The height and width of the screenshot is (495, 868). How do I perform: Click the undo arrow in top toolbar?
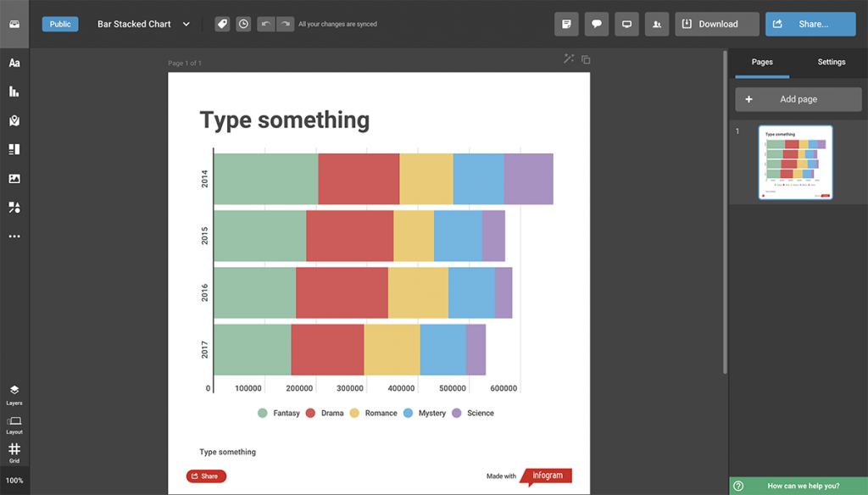265,24
